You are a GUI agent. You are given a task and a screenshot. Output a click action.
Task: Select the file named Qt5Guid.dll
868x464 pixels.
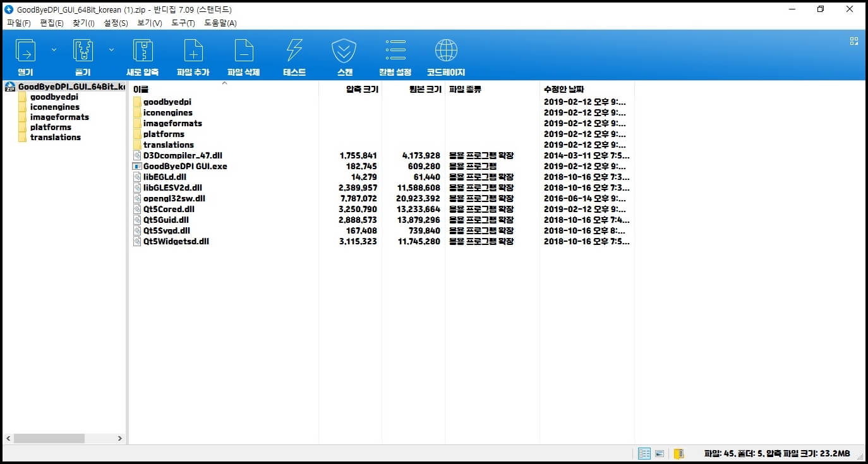click(166, 220)
